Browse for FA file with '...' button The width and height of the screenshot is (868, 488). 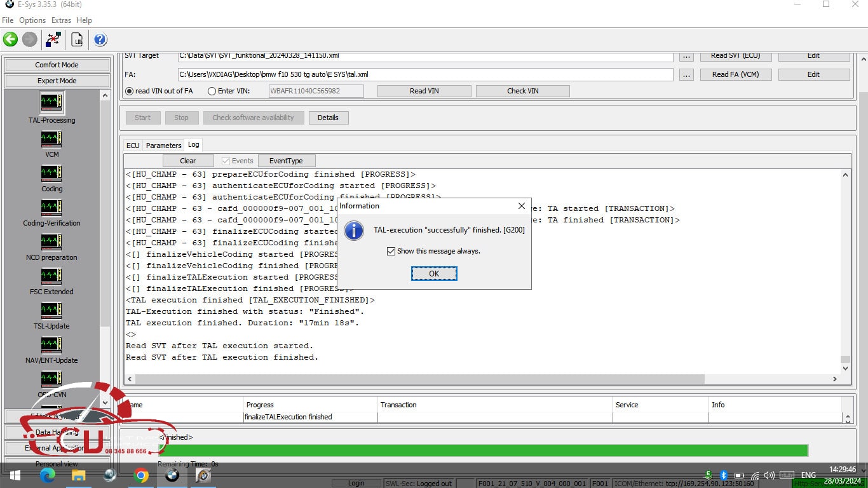tap(686, 75)
